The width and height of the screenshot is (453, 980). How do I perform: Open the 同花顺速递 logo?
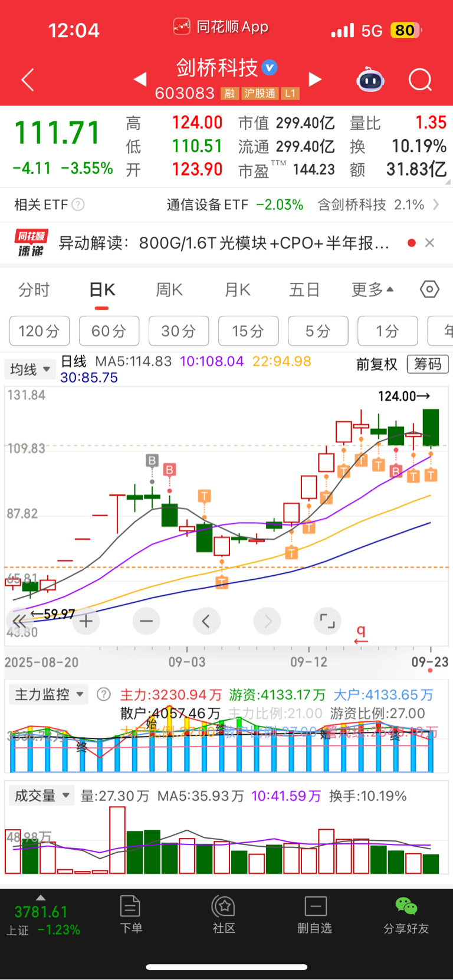[31, 243]
